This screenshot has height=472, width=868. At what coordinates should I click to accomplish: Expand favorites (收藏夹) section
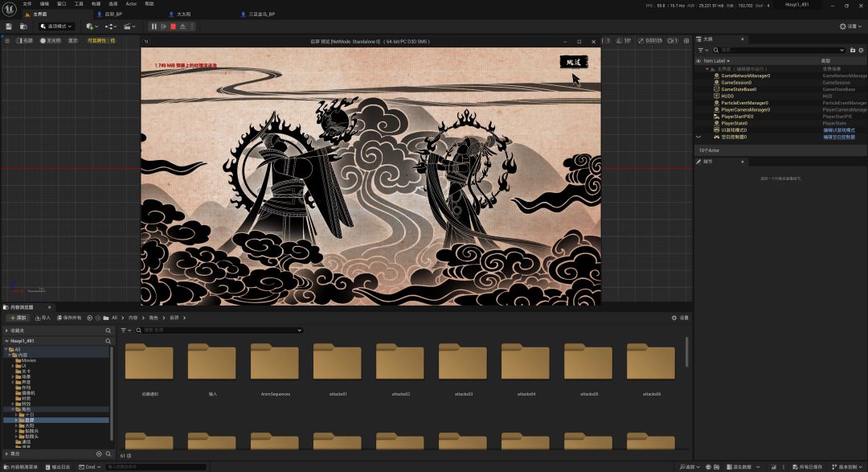[x=6, y=330]
